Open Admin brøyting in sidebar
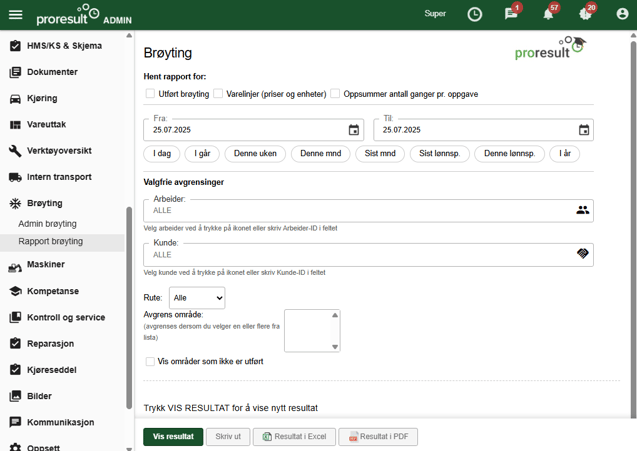Viewport: 637px width, 451px height. 47,224
